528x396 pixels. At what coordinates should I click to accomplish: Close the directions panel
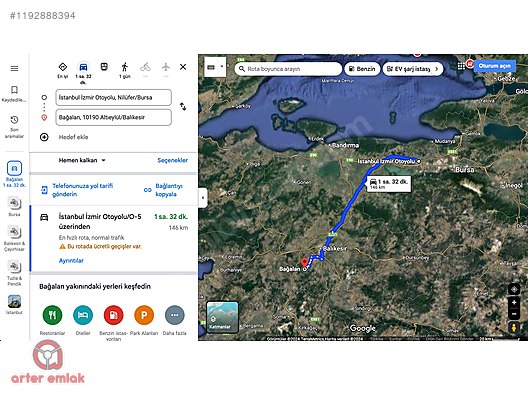(183, 67)
